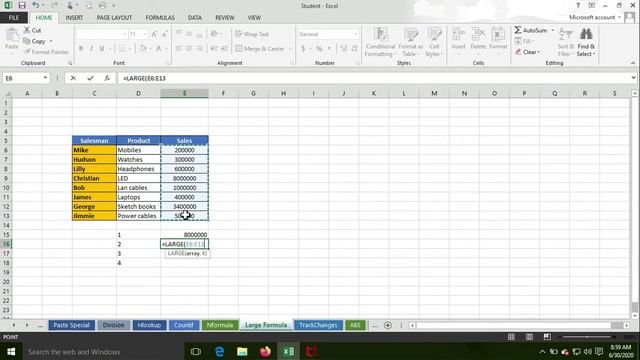The image size is (640, 360).
Task: Toggle Underline formatting
Action: pyautogui.click(x=102, y=49)
